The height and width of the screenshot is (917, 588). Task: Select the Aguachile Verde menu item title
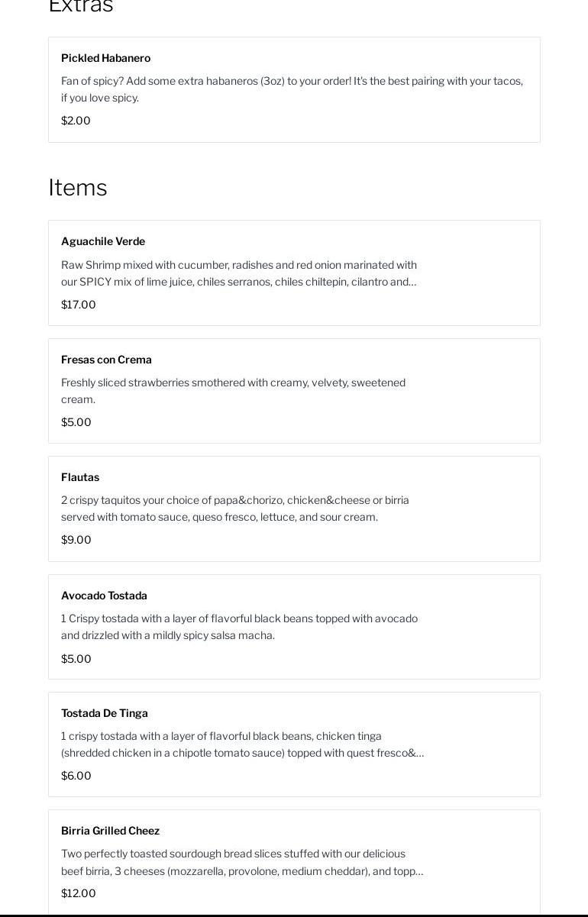coord(103,241)
